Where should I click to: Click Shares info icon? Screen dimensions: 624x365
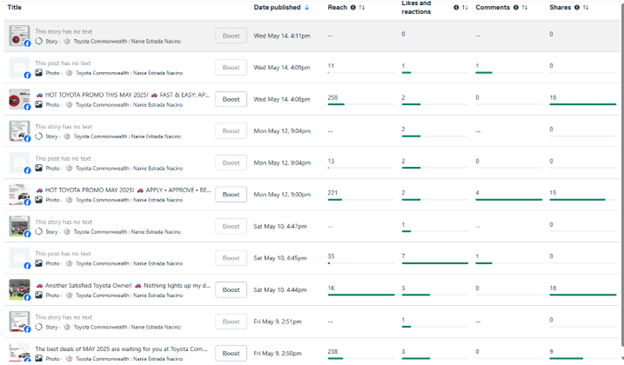577,8
